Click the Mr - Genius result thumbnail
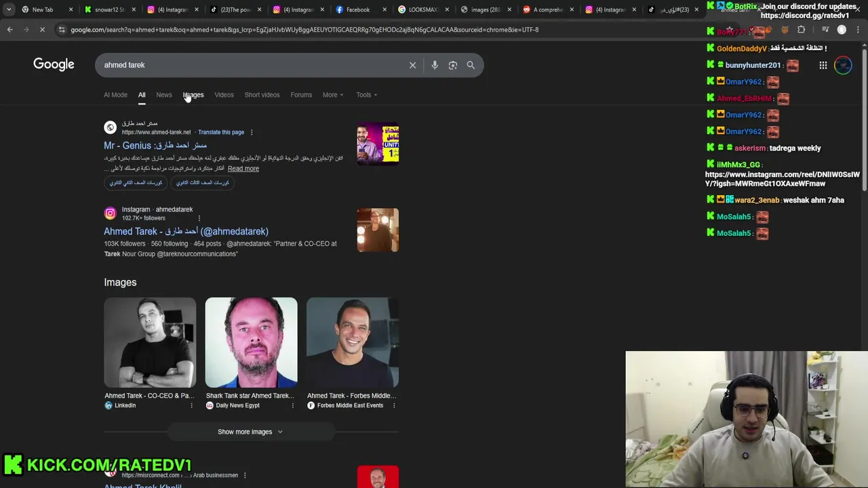The width and height of the screenshot is (868, 488). tap(378, 143)
